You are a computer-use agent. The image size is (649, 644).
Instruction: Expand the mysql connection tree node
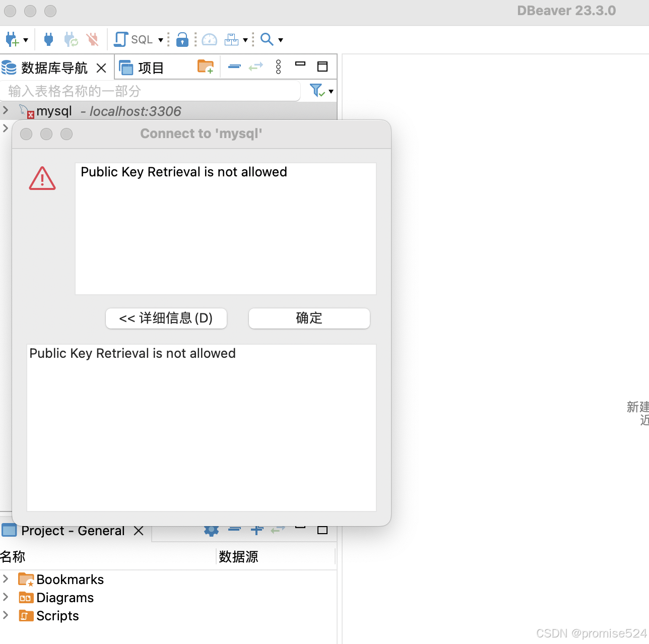point(6,110)
